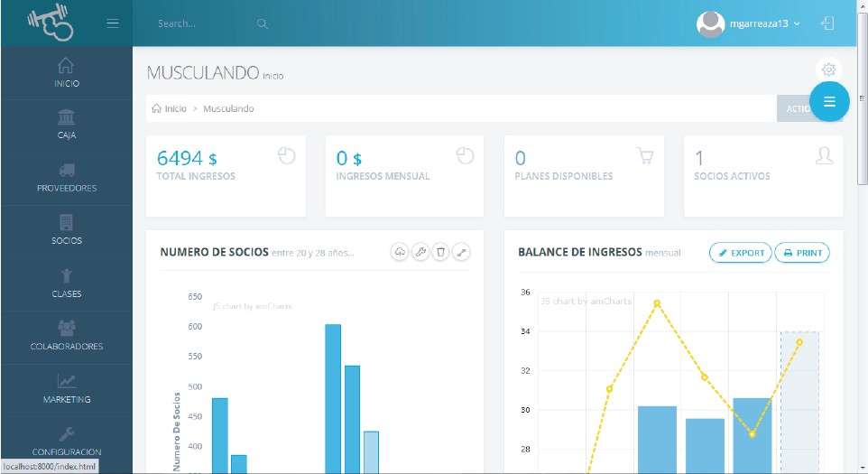
Task: Click the settings gear icon
Action: 828,70
